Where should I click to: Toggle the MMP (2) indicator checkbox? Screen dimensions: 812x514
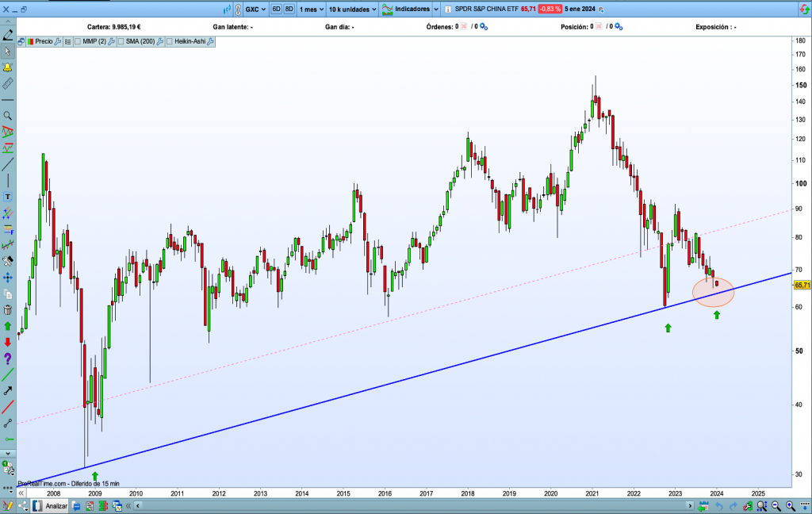coord(79,41)
